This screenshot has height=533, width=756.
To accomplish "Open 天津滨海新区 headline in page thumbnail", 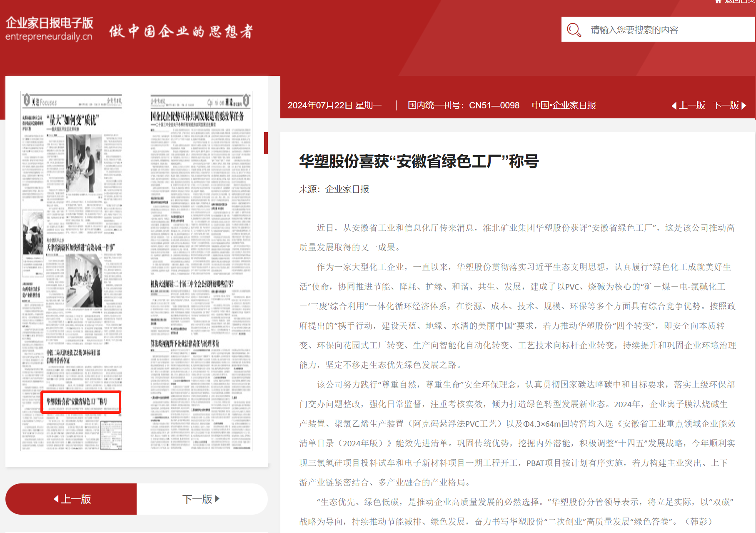I will point(80,248).
